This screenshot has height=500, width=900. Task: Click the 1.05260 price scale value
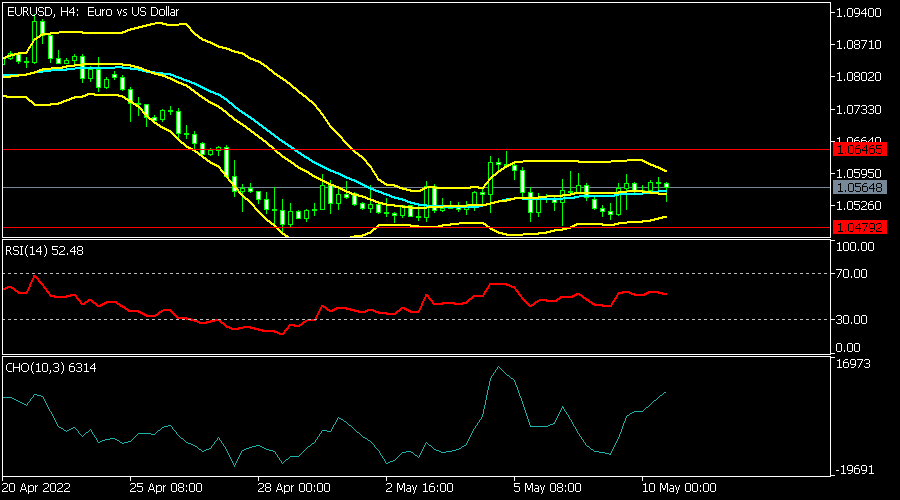click(859, 205)
